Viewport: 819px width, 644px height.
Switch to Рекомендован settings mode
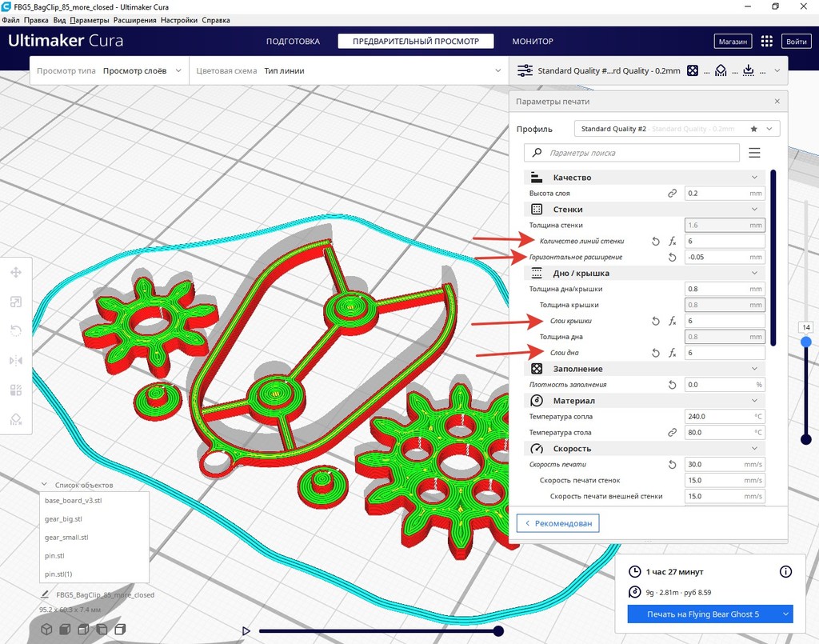(x=557, y=523)
